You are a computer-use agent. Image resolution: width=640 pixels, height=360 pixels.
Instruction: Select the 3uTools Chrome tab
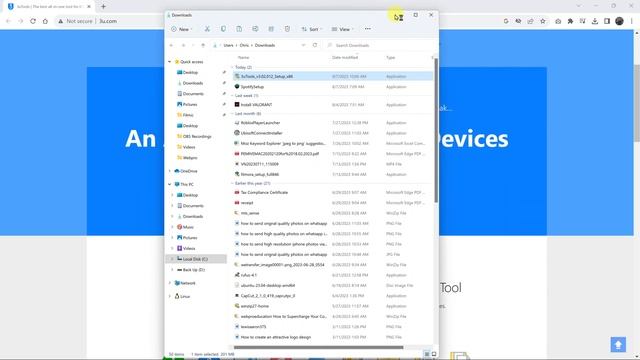48,7
